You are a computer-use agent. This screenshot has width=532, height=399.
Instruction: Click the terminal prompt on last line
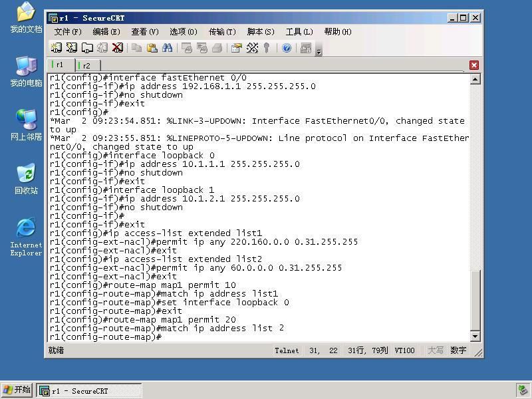click(x=106, y=337)
